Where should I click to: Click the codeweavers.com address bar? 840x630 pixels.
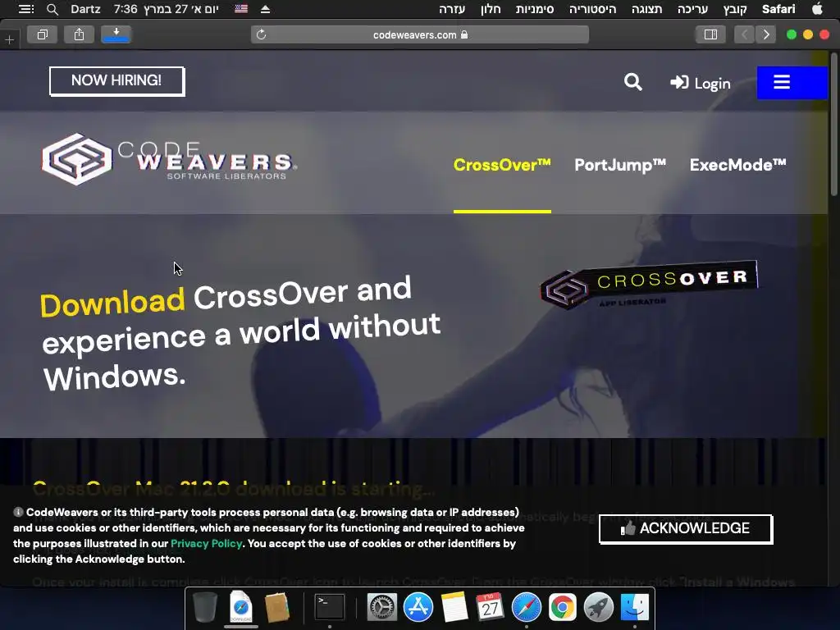420,34
